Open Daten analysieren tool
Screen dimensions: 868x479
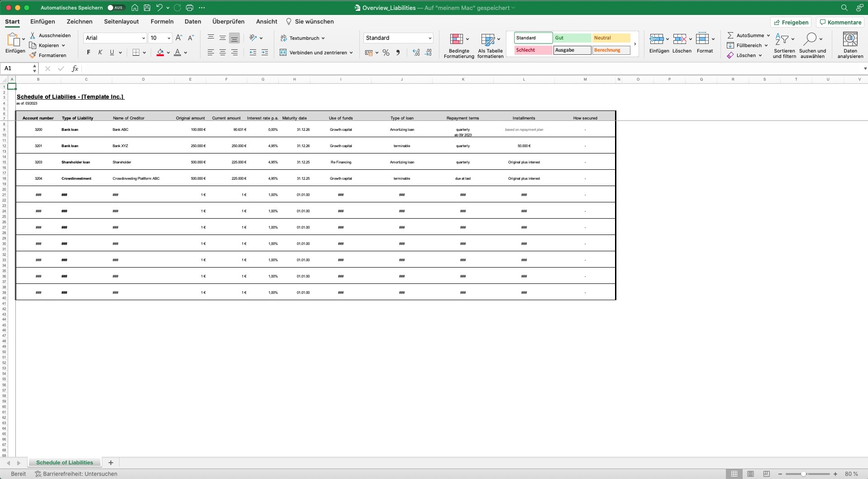pyautogui.click(x=850, y=45)
